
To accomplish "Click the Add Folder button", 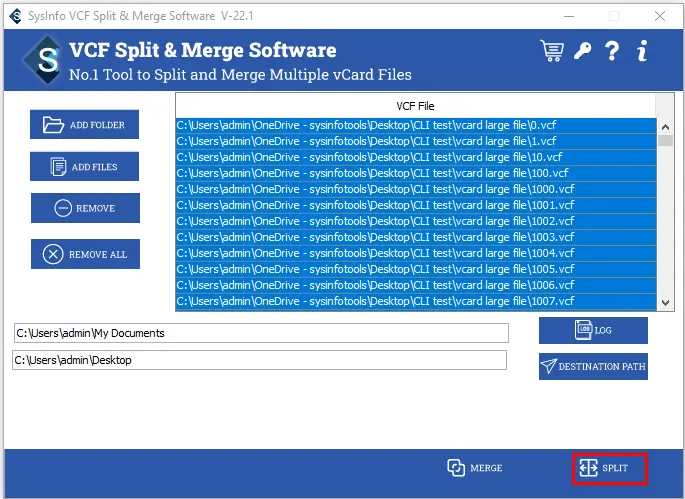I will (x=84, y=125).
